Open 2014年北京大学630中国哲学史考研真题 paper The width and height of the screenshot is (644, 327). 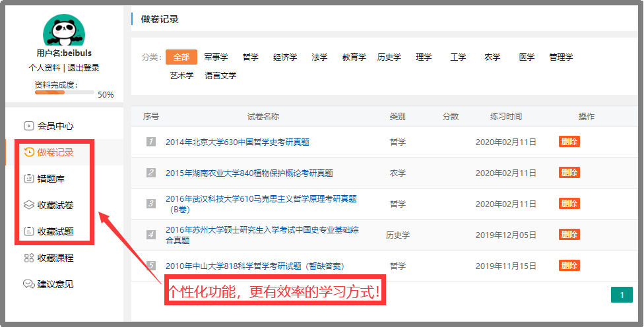point(237,142)
